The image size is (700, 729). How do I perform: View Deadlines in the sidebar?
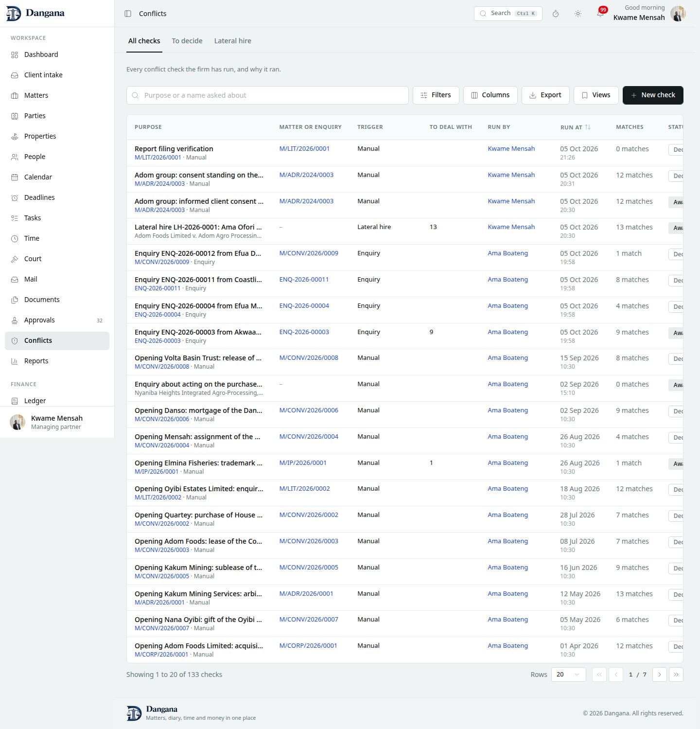click(x=57, y=197)
